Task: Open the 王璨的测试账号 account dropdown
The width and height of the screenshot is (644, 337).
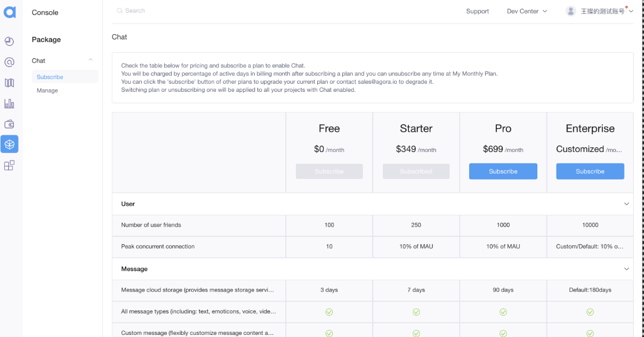Action: (600, 11)
